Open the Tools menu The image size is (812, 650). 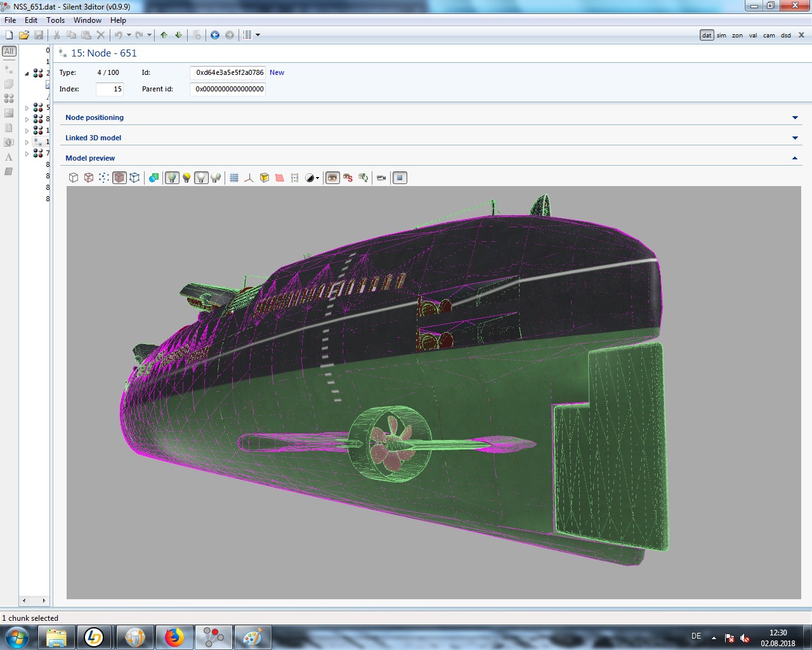tap(55, 20)
